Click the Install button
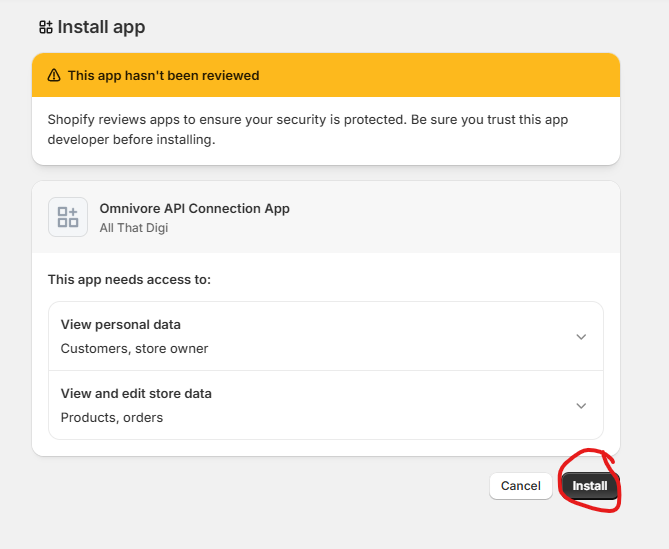The image size is (669, 549). (x=590, y=486)
